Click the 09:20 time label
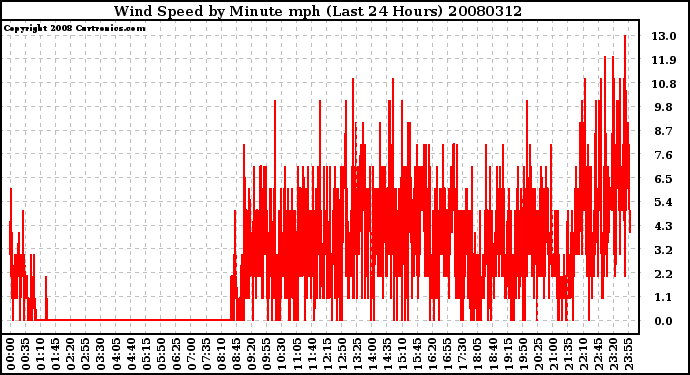Screen dimensions: 690x375 [251, 354]
